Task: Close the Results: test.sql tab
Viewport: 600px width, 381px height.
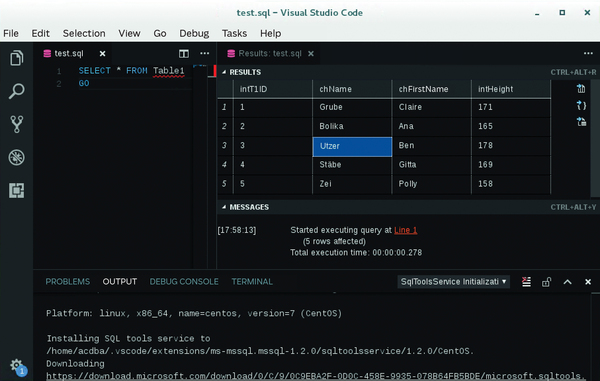Action: (x=311, y=54)
